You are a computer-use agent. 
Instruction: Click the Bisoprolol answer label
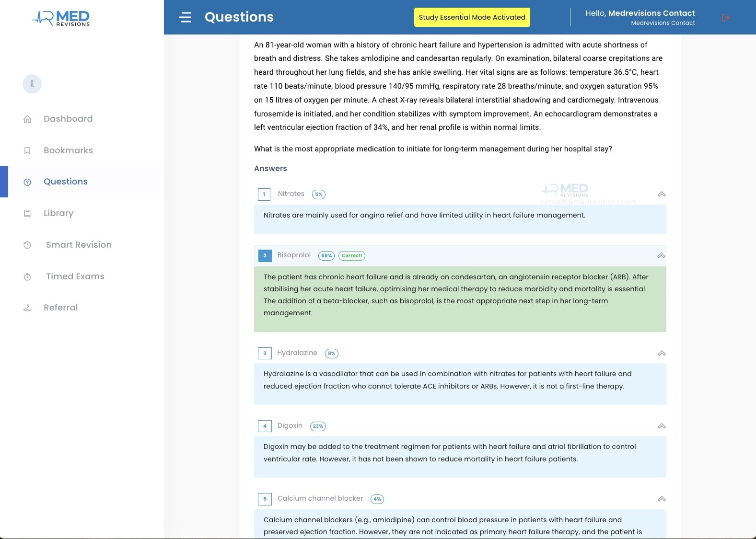point(294,255)
